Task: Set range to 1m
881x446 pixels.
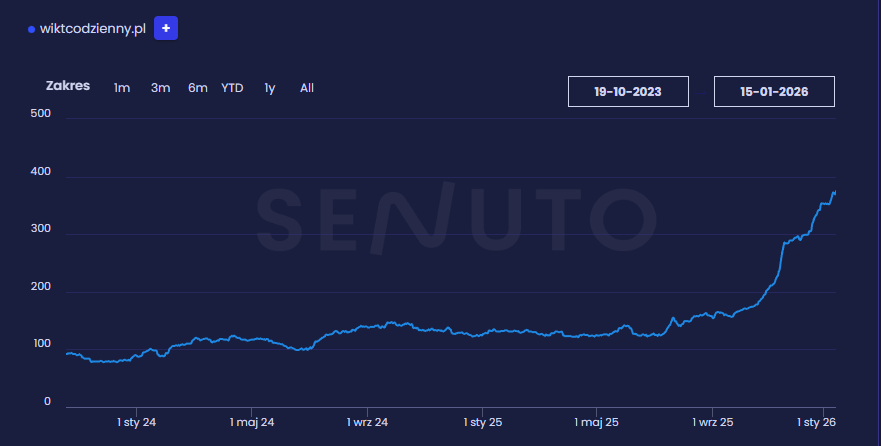Action: pyautogui.click(x=122, y=88)
